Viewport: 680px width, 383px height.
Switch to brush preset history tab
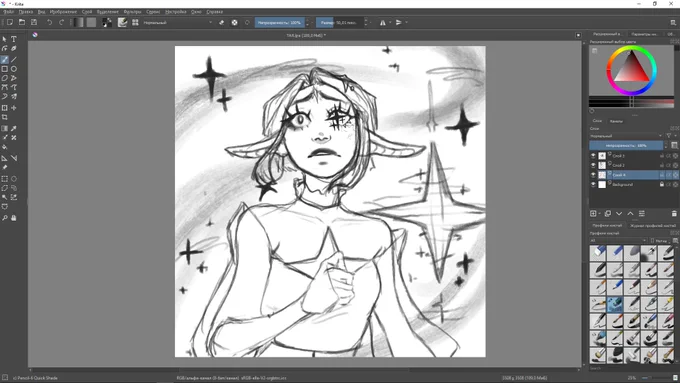[x=653, y=226]
